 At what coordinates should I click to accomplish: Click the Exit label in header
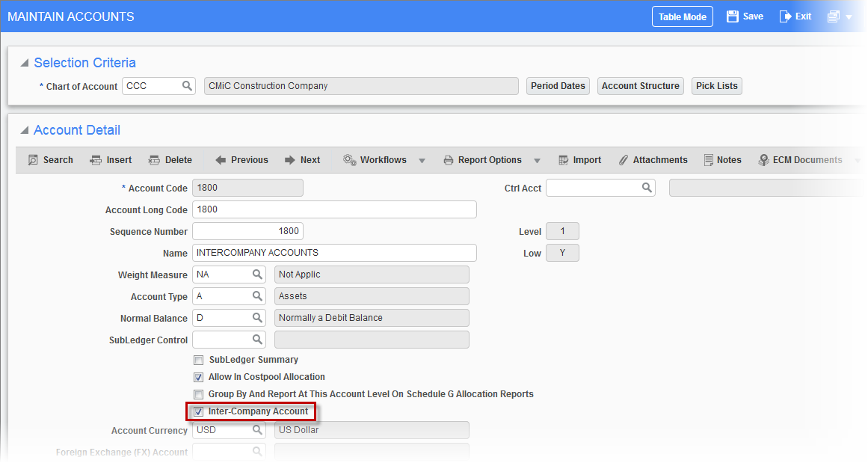pyautogui.click(x=803, y=16)
